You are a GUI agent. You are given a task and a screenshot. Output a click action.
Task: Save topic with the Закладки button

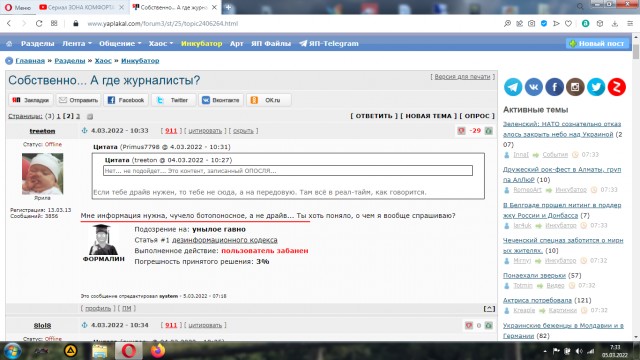31,100
